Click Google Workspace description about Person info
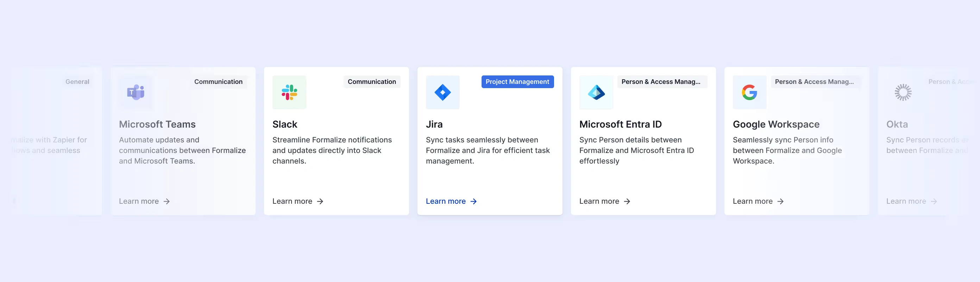 (x=787, y=151)
